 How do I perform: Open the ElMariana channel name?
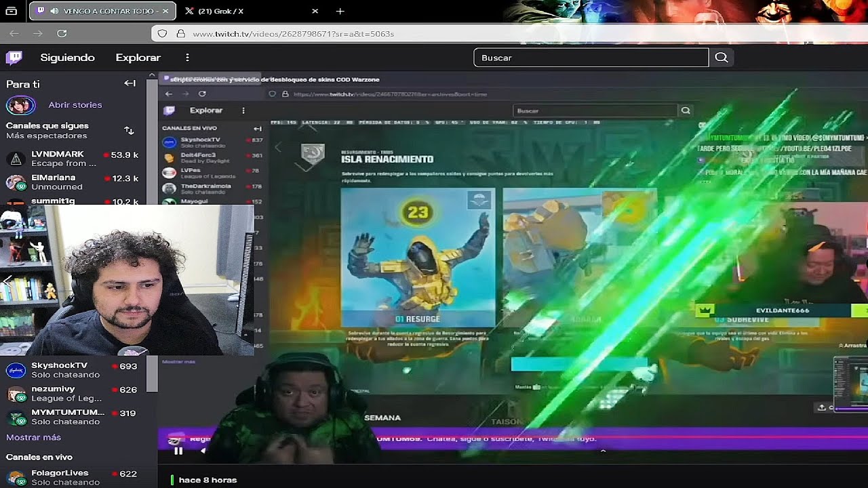point(54,178)
